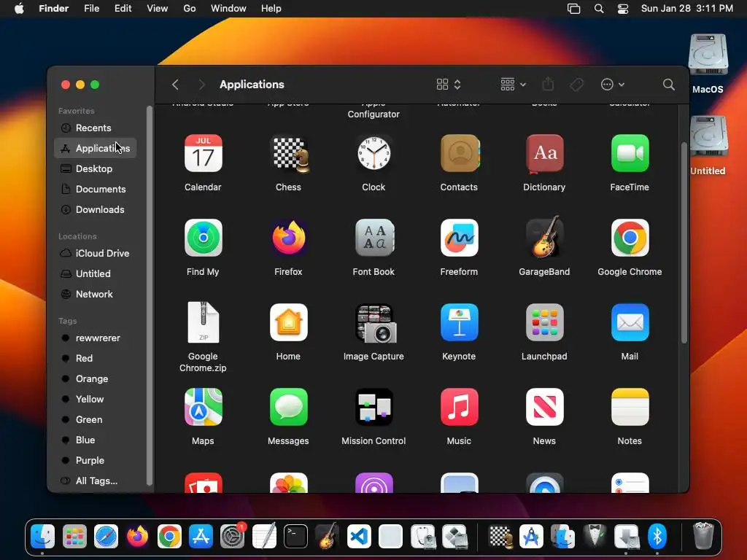Viewport: 747px width, 560px height.
Task: Click the Spotlight search icon in menu bar
Action: [599, 9]
